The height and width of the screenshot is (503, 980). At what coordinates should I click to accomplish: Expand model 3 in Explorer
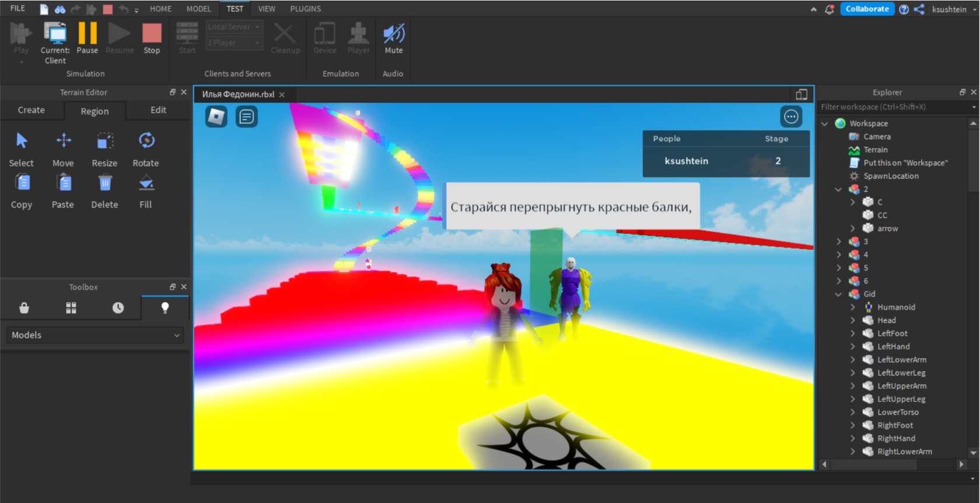tap(838, 242)
